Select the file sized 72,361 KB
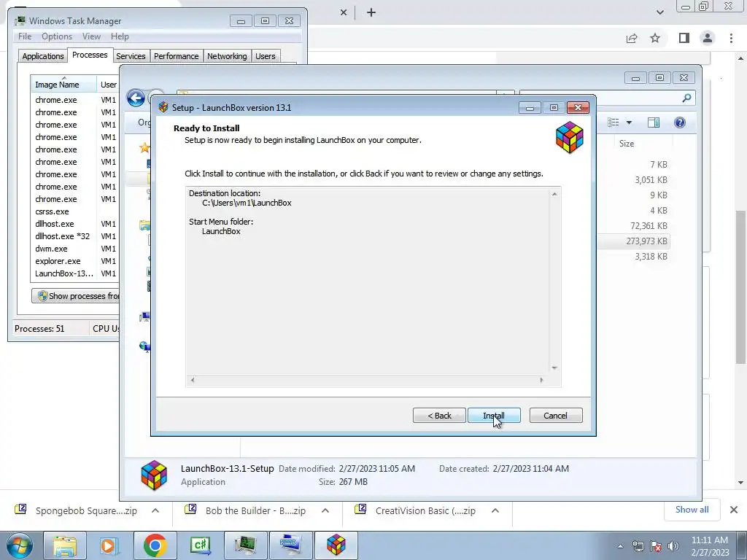747x560 pixels. pyautogui.click(x=649, y=226)
